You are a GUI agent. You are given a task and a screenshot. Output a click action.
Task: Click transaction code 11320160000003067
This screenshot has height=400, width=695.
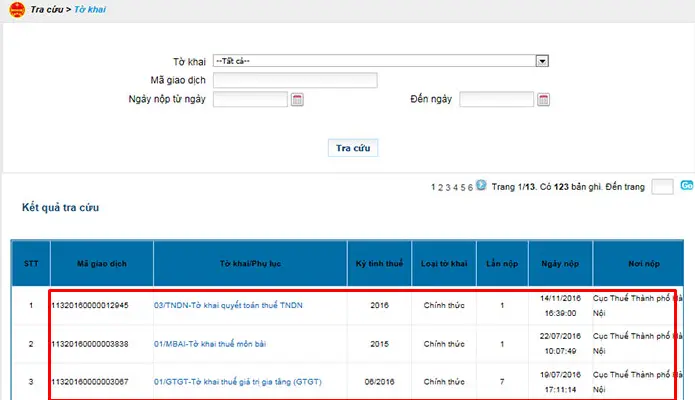point(90,382)
